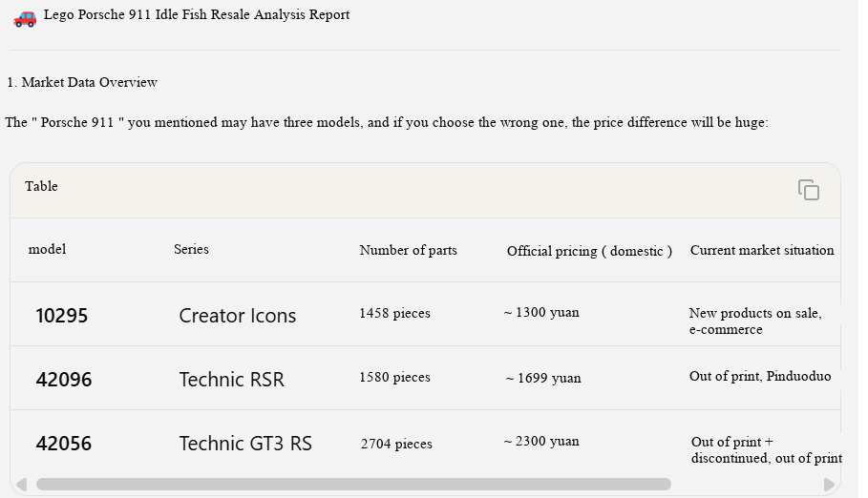
Task: Click the "Table" label in the table header bar
Action: [41, 186]
